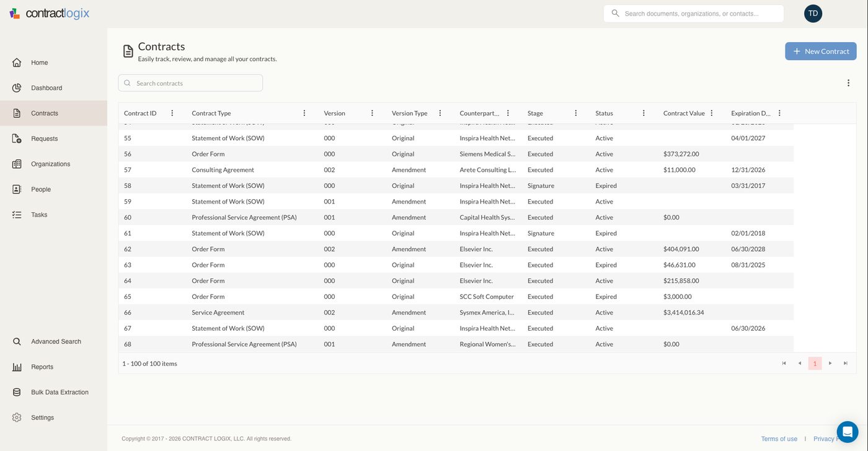Click the Advanced Search magnifier icon
This screenshot has width=868, height=451.
pyautogui.click(x=17, y=342)
